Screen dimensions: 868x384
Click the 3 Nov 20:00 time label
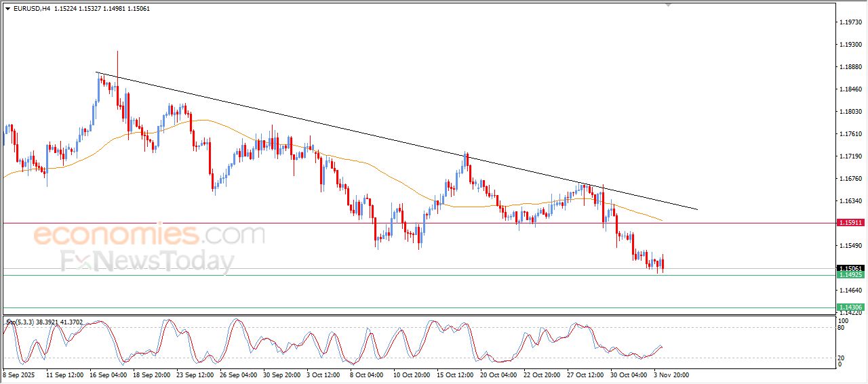click(670, 374)
